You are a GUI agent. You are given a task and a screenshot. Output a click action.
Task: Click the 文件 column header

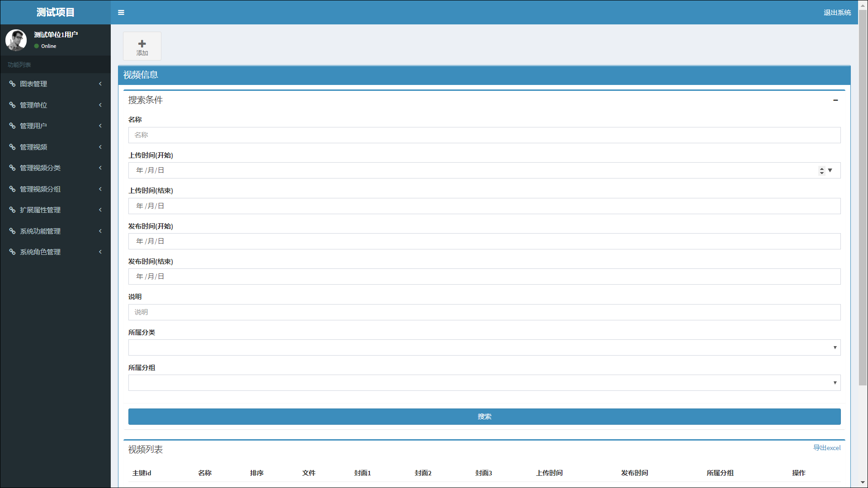(x=309, y=473)
